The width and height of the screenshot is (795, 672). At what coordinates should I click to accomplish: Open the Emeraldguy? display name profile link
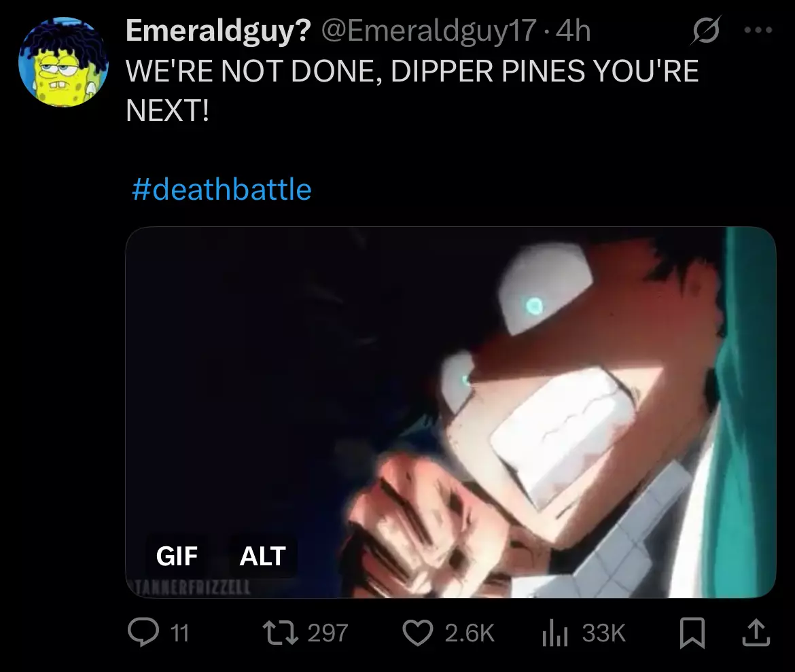click(x=218, y=31)
